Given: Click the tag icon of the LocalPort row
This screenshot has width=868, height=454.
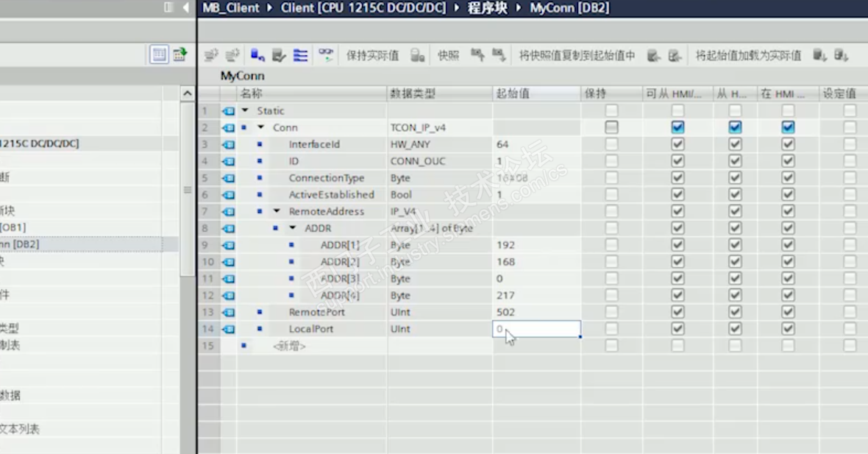Looking at the screenshot, I should tap(228, 329).
